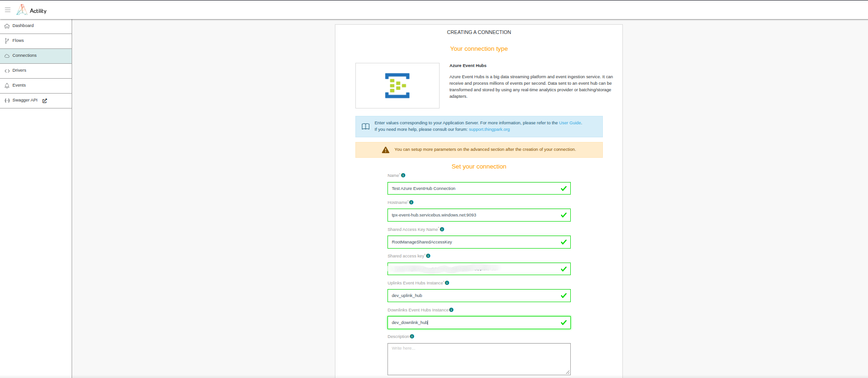Go to the Drivers section
Image resolution: width=868 pixels, height=378 pixels.
click(x=36, y=71)
